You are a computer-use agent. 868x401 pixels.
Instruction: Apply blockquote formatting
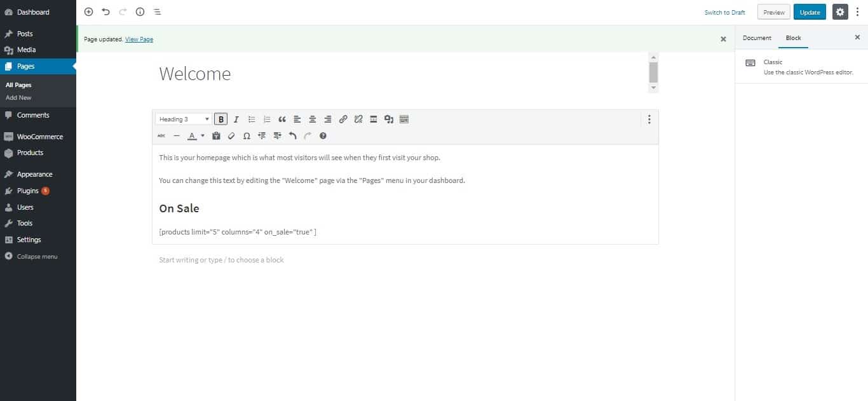(282, 119)
